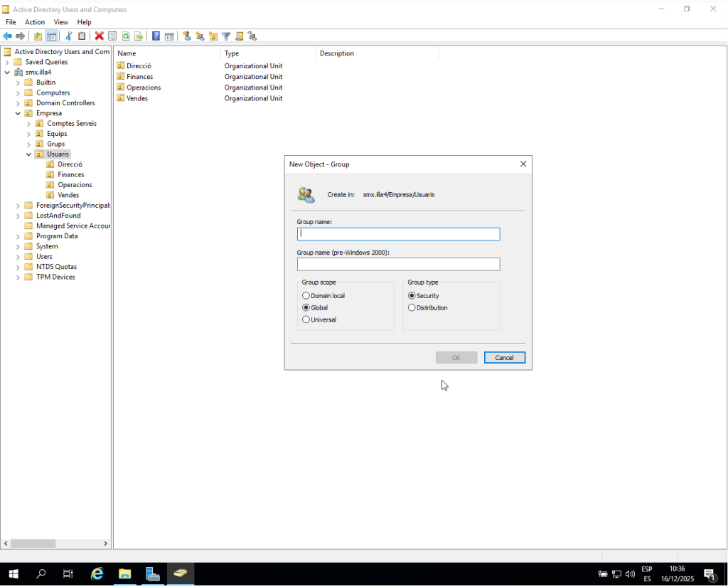Select the Finances row in the list
Screen dimensions: 728x587
pyautogui.click(x=139, y=77)
